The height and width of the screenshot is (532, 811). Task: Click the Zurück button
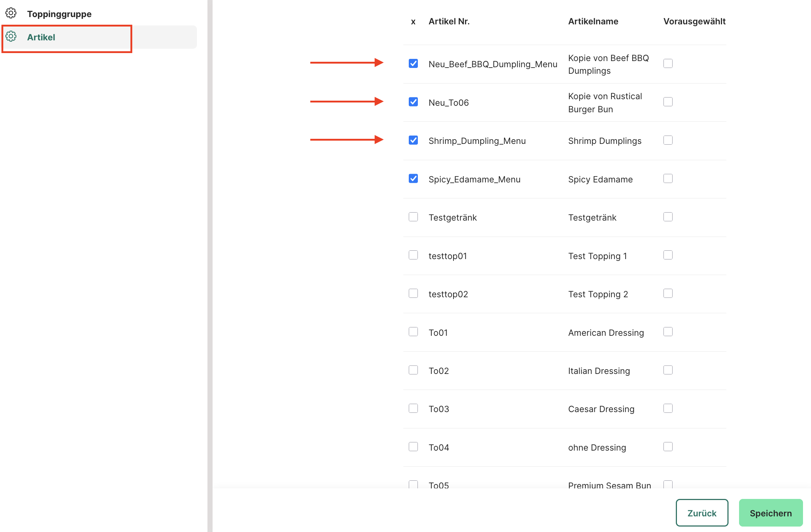702,513
